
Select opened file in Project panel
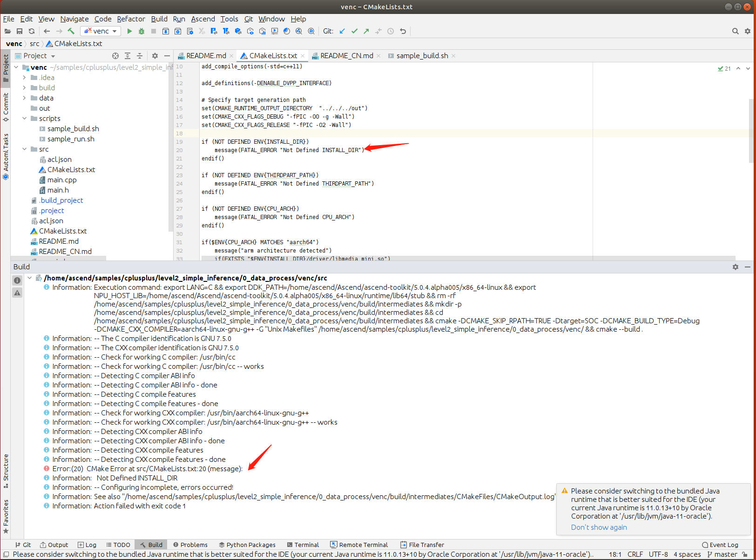115,56
